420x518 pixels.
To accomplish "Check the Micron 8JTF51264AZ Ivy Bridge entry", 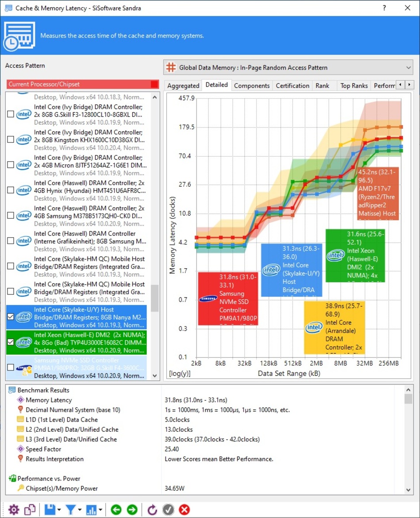I will tap(11, 165).
